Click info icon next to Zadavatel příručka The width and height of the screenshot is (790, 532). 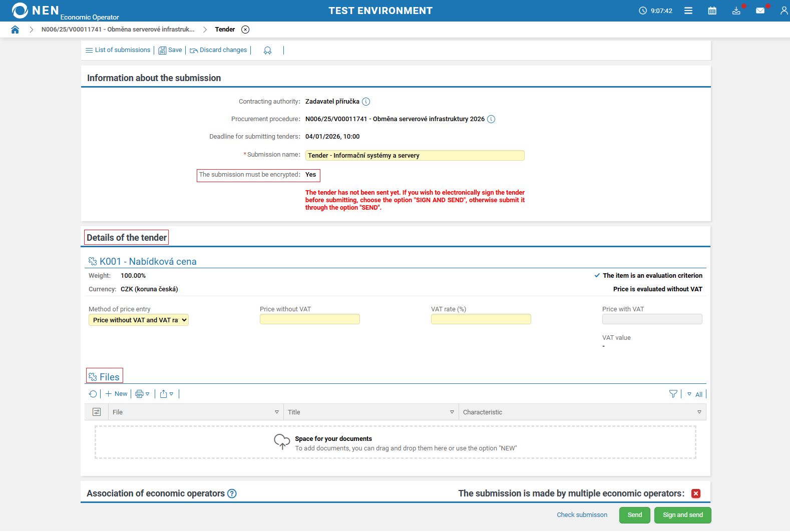pyautogui.click(x=366, y=102)
